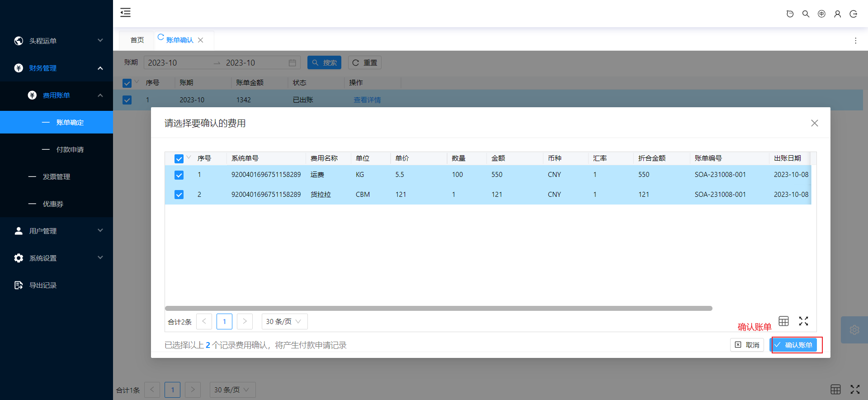Uncheck row 1 运费 checkbox
868x400 pixels.
tap(179, 175)
